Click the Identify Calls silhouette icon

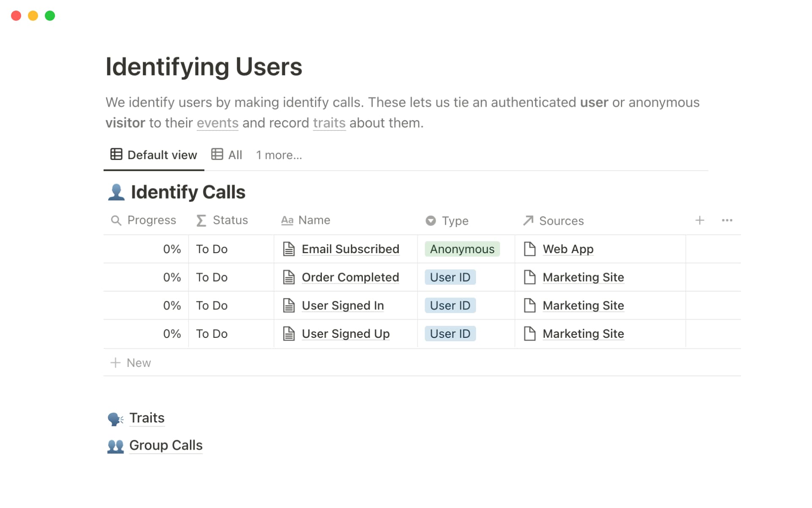(116, 192)
